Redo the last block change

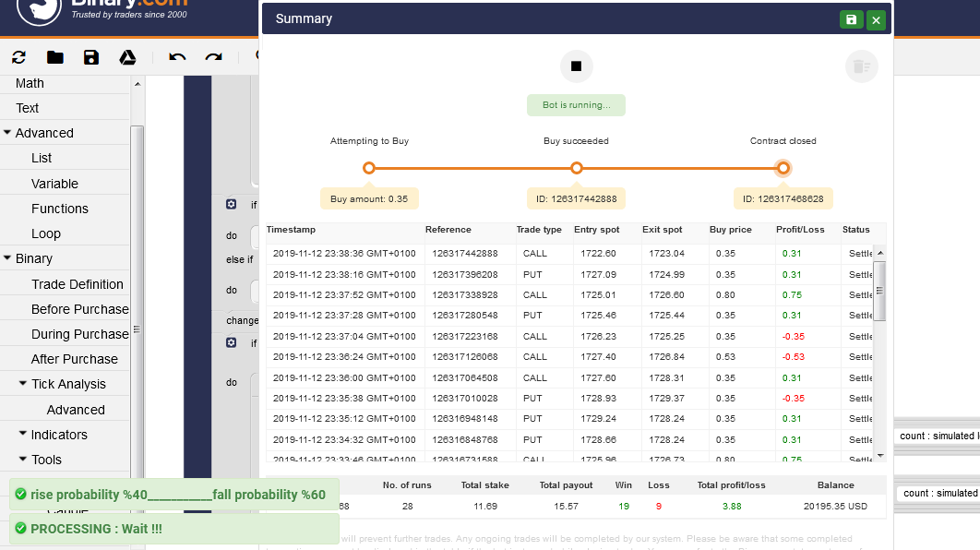pyautogui.click(x=214, y=57)
